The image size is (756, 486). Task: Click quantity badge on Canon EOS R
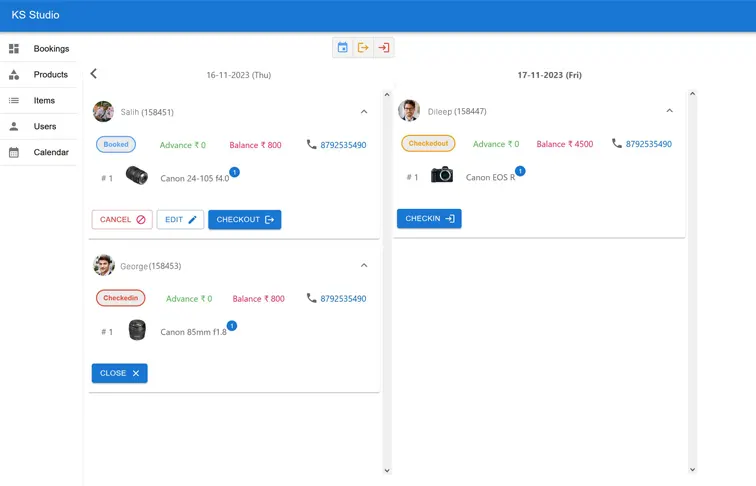click(520, 171)
